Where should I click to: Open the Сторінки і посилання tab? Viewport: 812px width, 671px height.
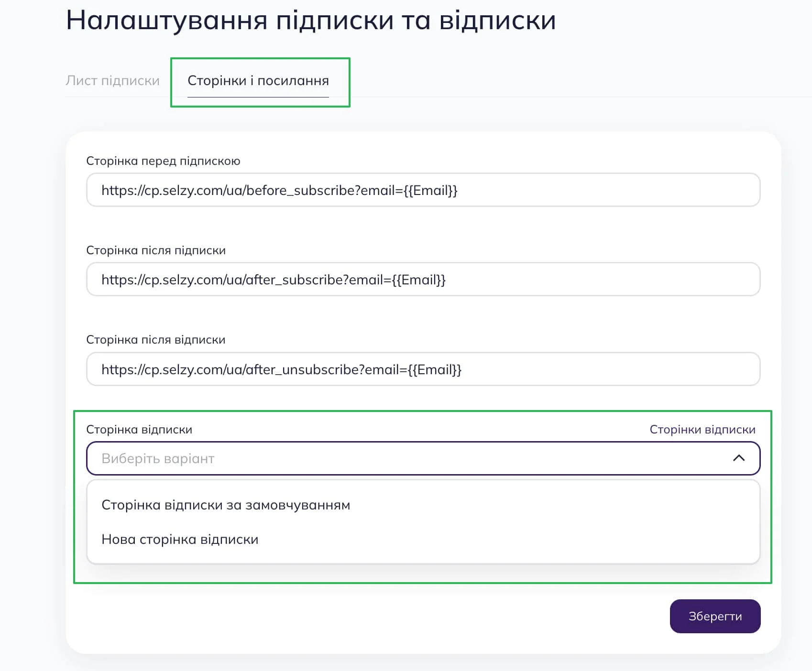click(258, 80)
